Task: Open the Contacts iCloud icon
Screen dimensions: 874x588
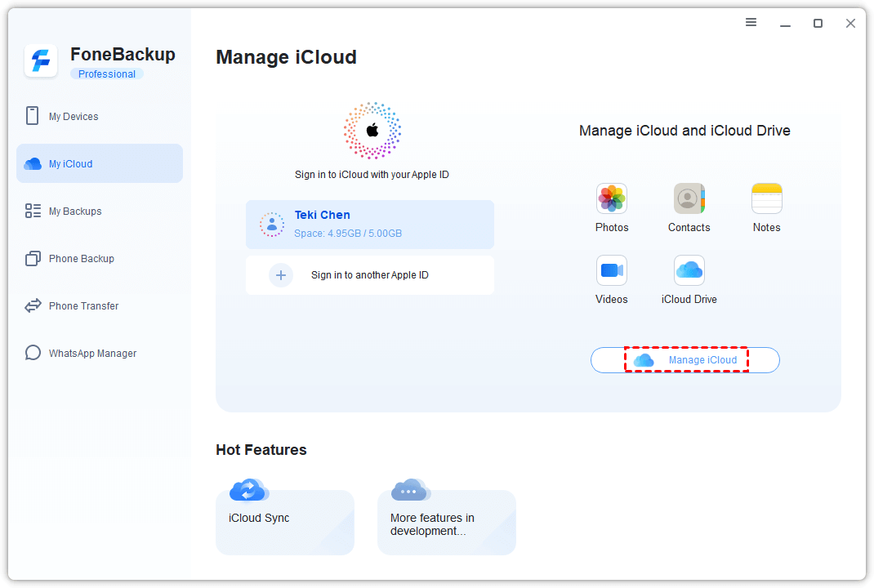Action: (689, 198)
